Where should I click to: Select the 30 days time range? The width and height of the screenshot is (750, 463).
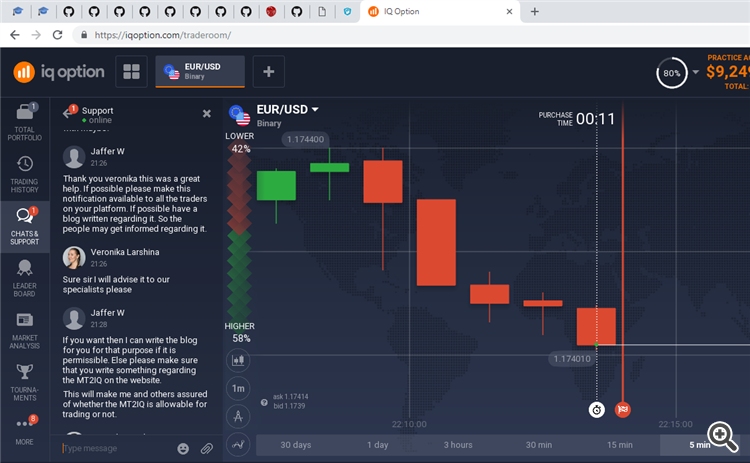(x=296, y=445)
